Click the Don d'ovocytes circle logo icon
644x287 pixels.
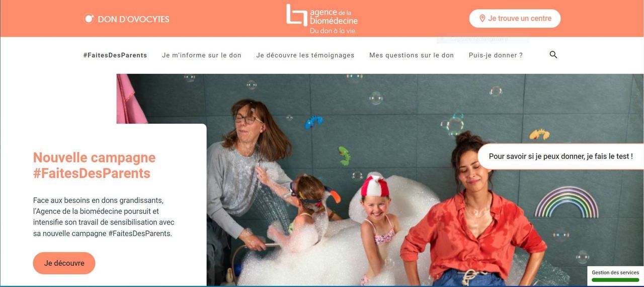89,19
